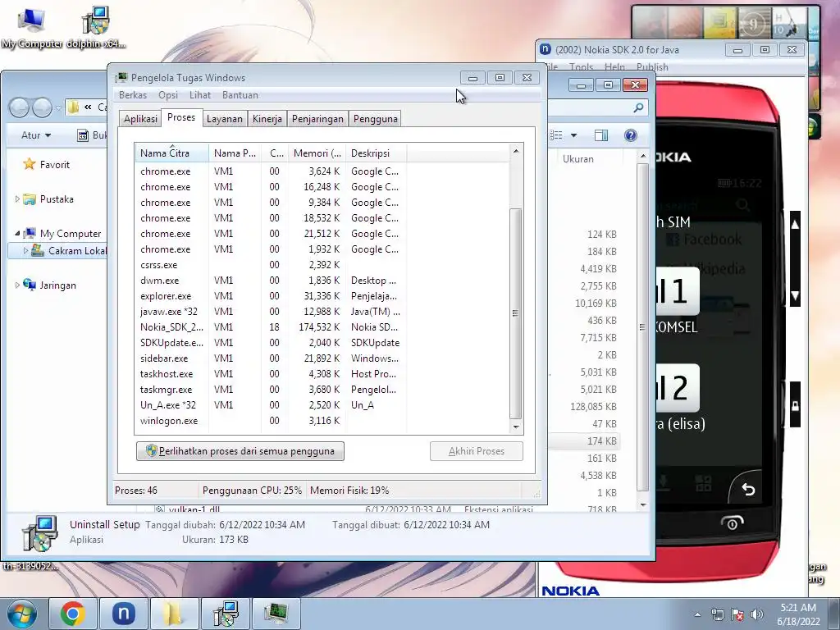
Task: Open the Bantuan menu in Task Manager
Action: 240,95
